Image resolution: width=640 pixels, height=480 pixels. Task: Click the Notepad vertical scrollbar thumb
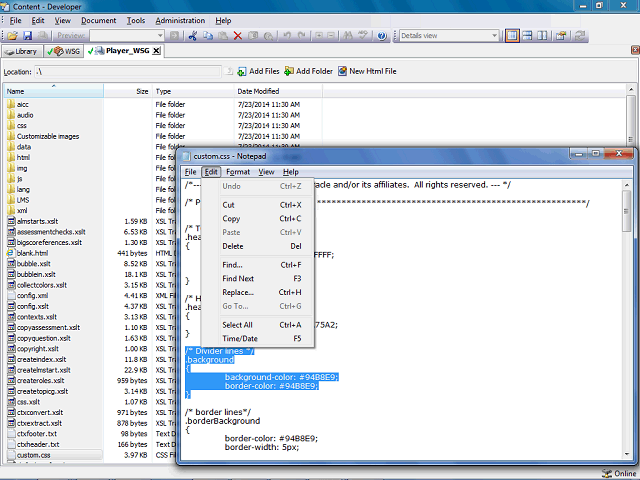click(x=626, y=211)
